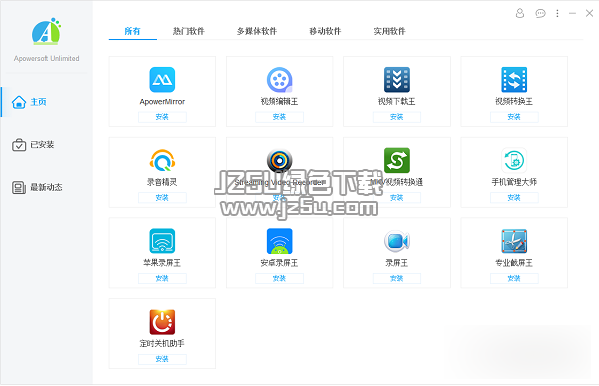Select the green MKV视频转换通 icon
Image resolution: width=599 pixels, height=386 pixels.
coord(397,160)
